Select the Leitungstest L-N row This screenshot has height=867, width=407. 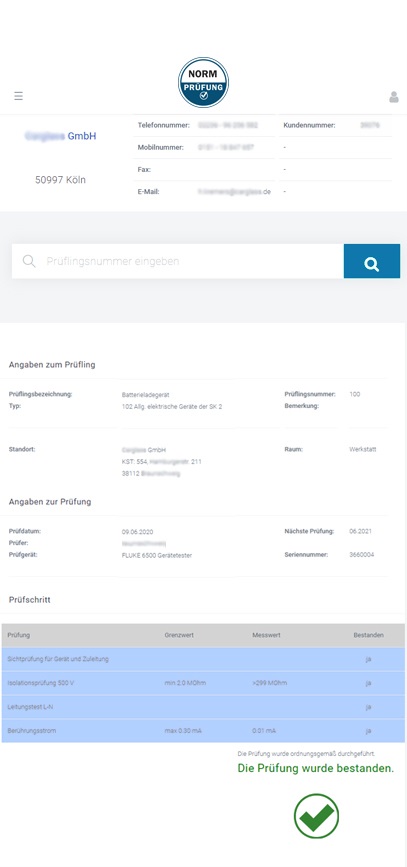point(203,707)
